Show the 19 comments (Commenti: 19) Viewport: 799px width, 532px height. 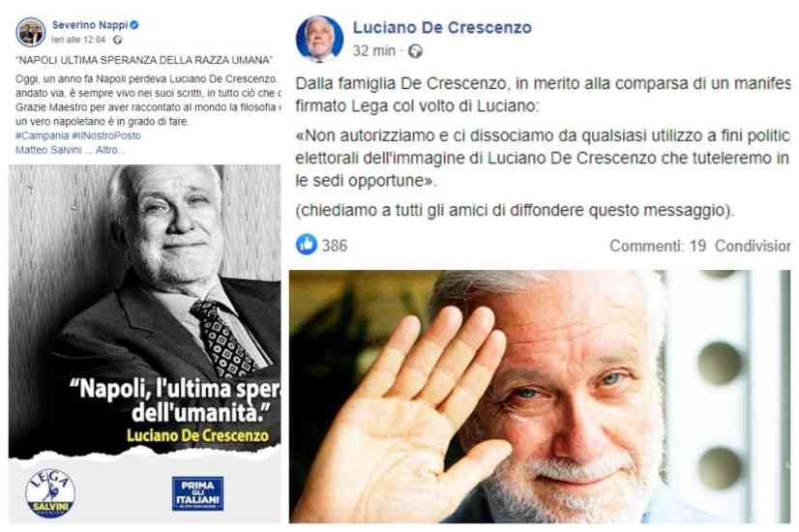pos(658,246)
